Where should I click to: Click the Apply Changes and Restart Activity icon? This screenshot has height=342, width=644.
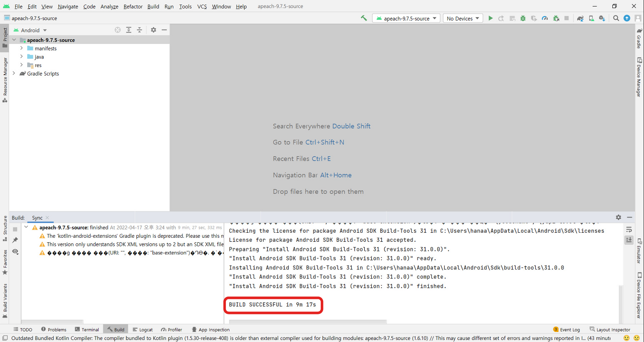501,18
